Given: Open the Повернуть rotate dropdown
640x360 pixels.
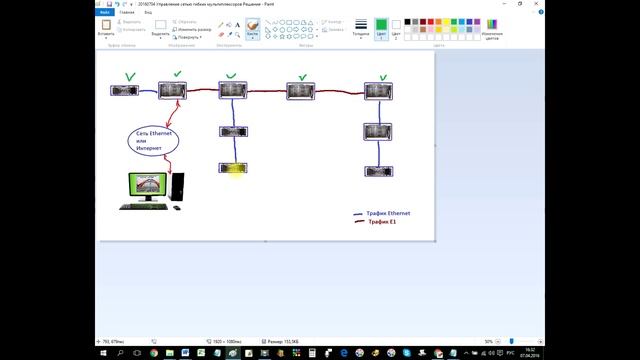Looking at the screenshot, I should tap(188, 37).
